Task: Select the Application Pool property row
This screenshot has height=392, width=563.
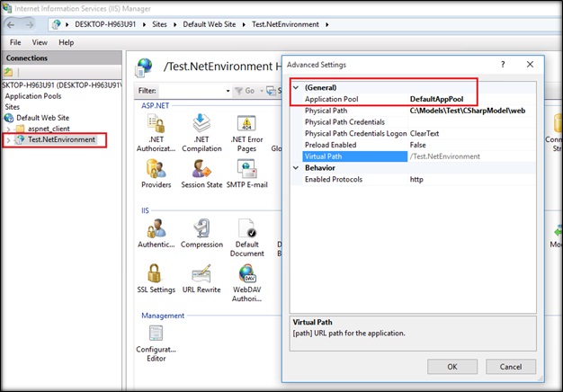Action: tap(387, 98)
